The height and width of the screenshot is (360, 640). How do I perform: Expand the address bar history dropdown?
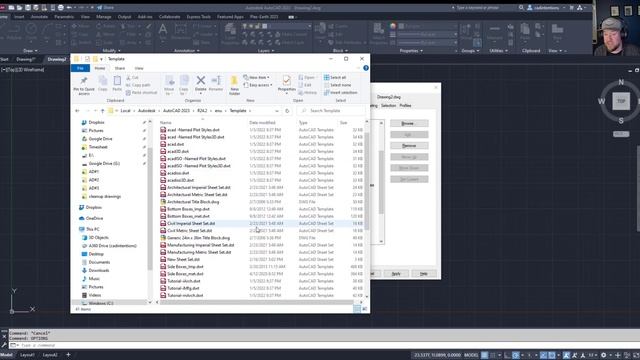[277, 111]
